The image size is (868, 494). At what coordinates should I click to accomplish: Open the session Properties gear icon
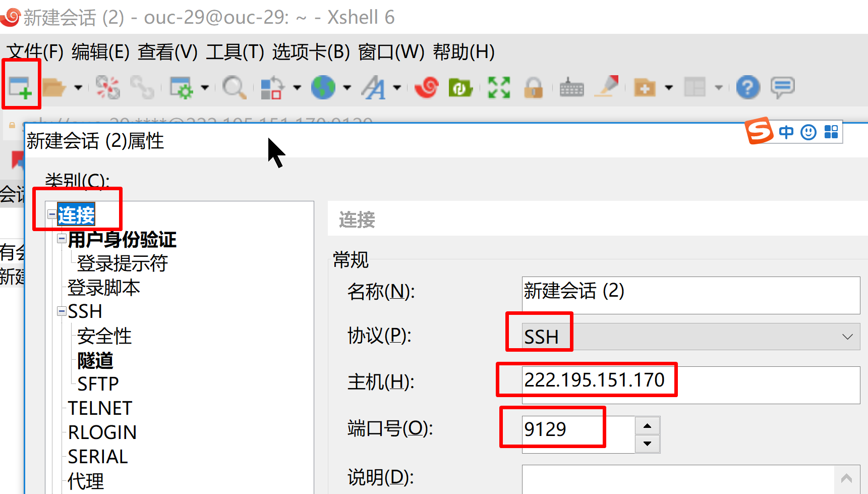181,87
